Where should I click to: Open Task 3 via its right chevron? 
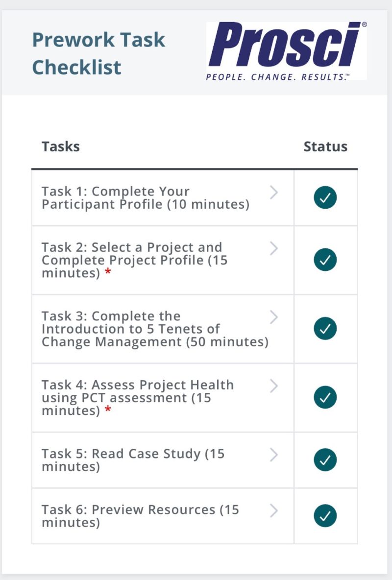(x=273, y=317)
